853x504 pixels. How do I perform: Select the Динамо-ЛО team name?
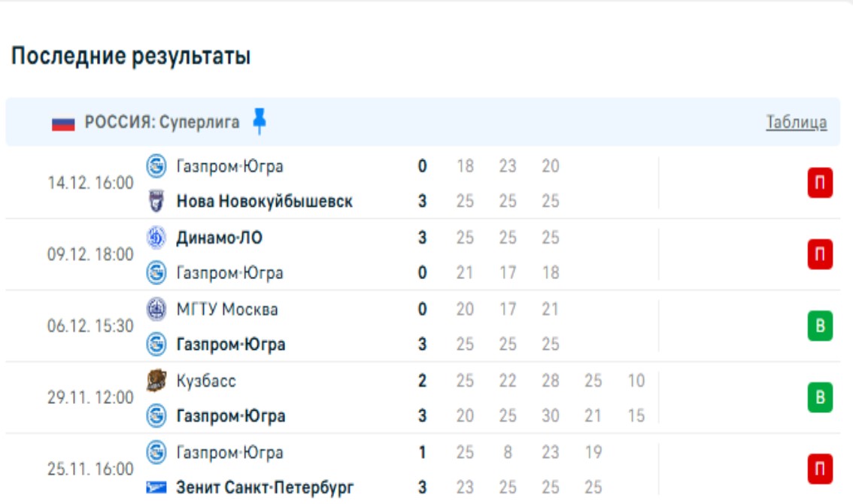[x=219, y=238]
